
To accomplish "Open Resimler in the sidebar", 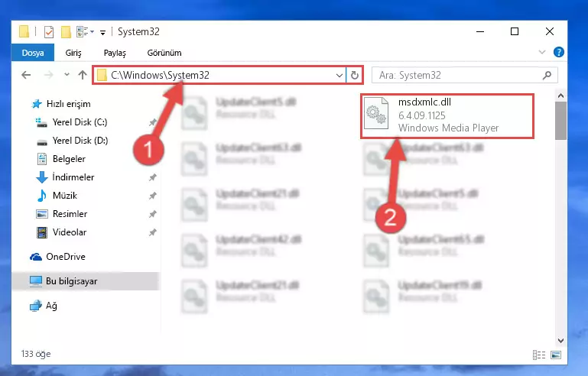I will click(x=62, y=214).
